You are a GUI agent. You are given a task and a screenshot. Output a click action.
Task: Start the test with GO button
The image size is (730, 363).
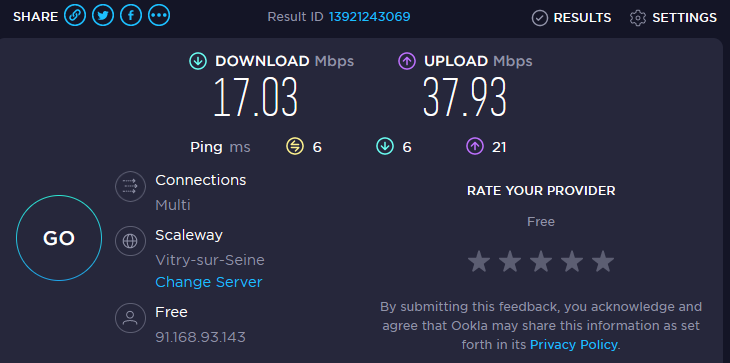(59, 238)
